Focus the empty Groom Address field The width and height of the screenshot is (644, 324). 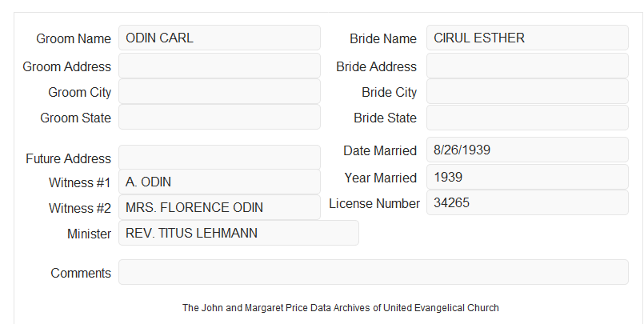(x=219, y=66)
